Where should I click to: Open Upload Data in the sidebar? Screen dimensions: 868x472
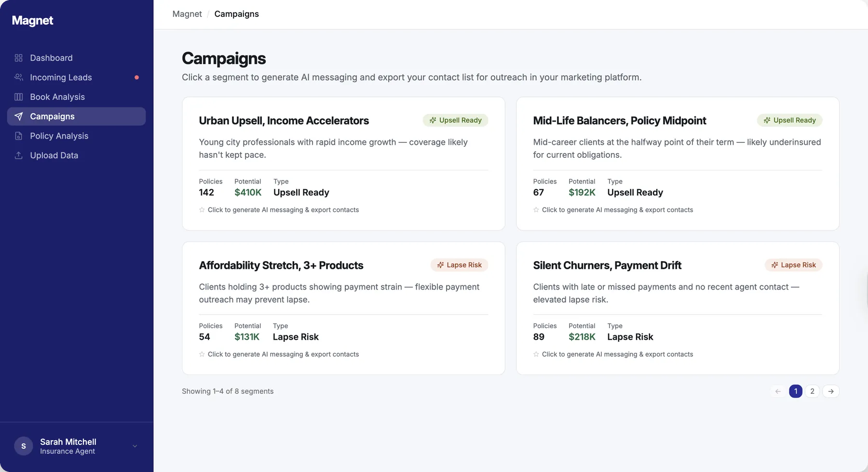76,155
